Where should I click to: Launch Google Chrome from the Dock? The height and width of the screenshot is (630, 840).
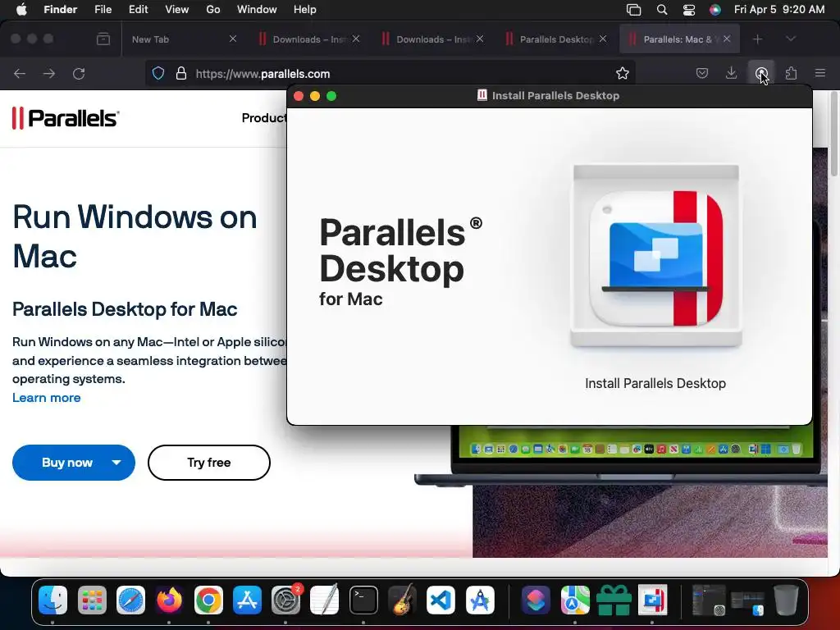click(x=208, y=600)
